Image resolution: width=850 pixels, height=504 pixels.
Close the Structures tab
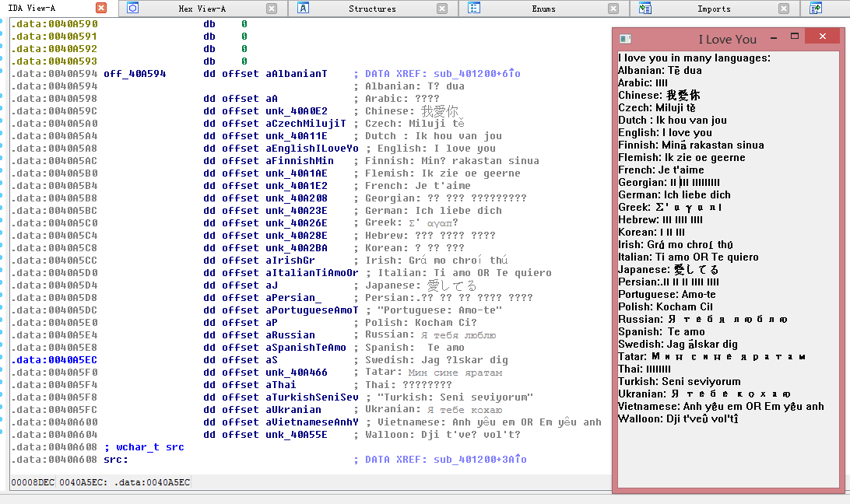[x=442, y=9]
